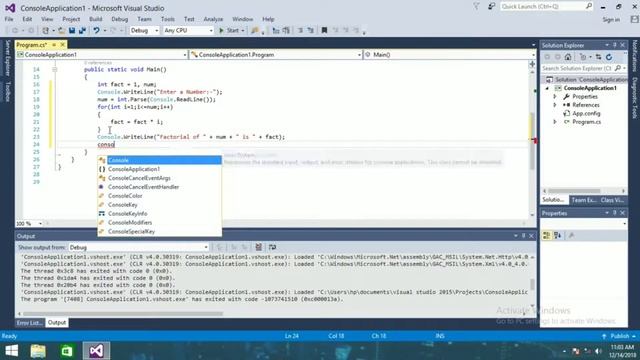Image resolution: width=640 pixels, height=360 pixels.
Task: Open the File menu
Action: coord(9,19)
